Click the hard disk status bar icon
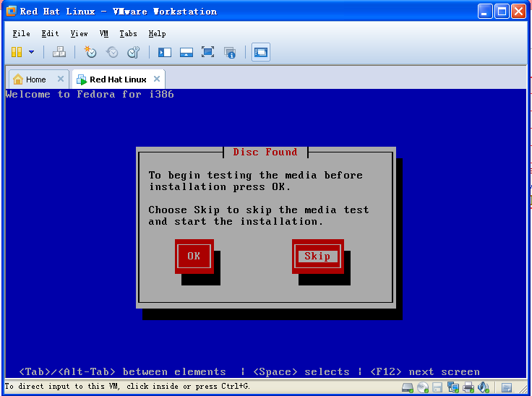 pyautogui.click(x=408, y=387)
